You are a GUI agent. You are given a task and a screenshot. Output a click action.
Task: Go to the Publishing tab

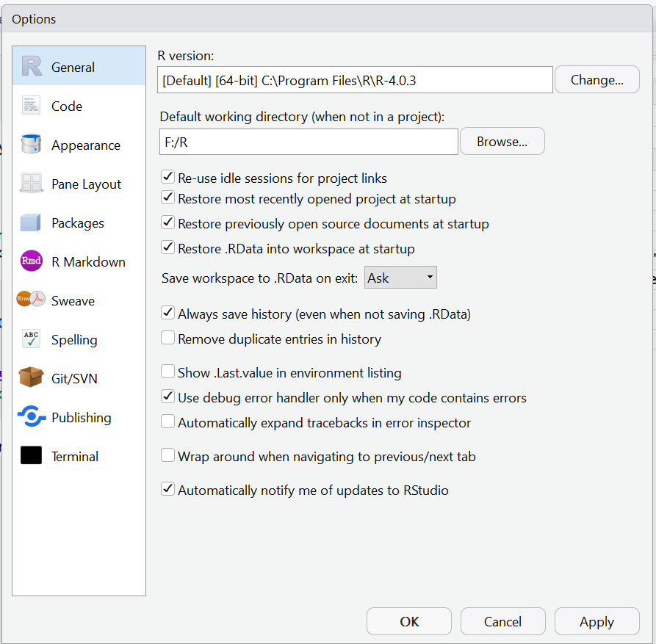tap(79, 416)
